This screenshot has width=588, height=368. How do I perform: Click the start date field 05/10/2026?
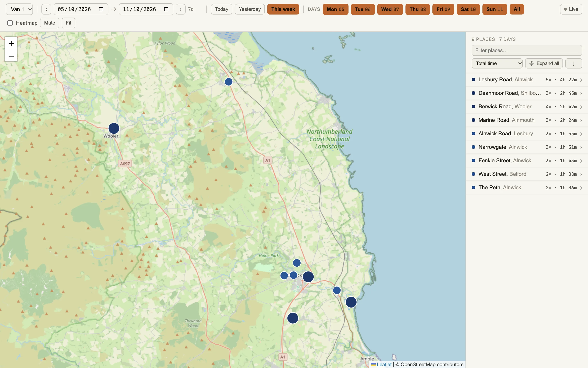[81, 9]
